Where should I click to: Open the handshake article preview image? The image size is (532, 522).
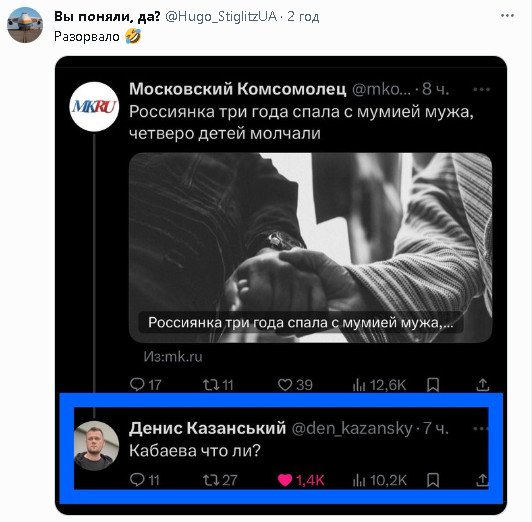click(x=310, y=248)
